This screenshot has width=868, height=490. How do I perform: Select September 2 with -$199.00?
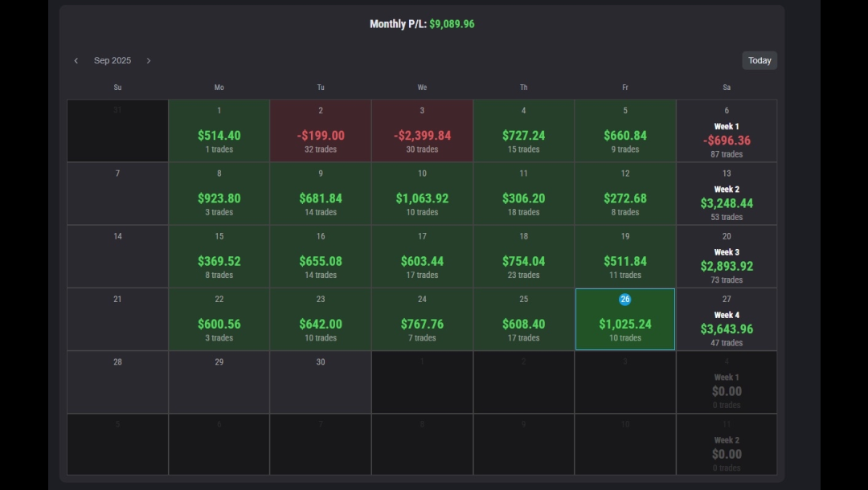[321, 131]
